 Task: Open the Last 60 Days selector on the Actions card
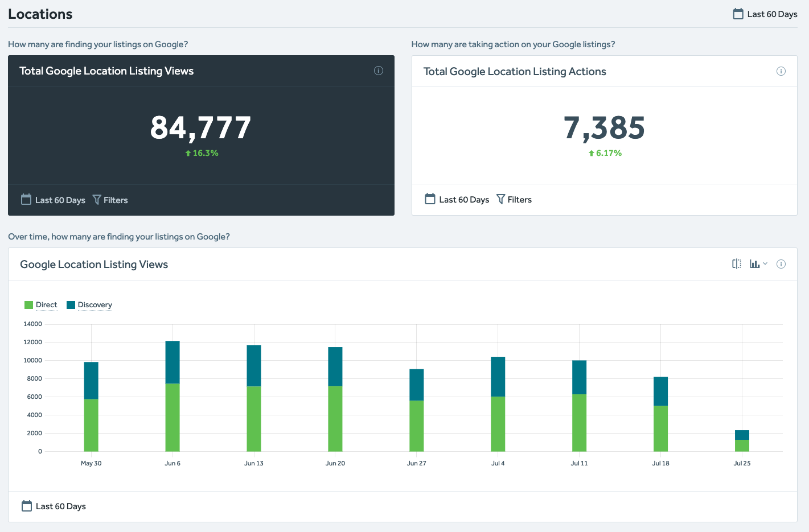[x=457, y=199]
